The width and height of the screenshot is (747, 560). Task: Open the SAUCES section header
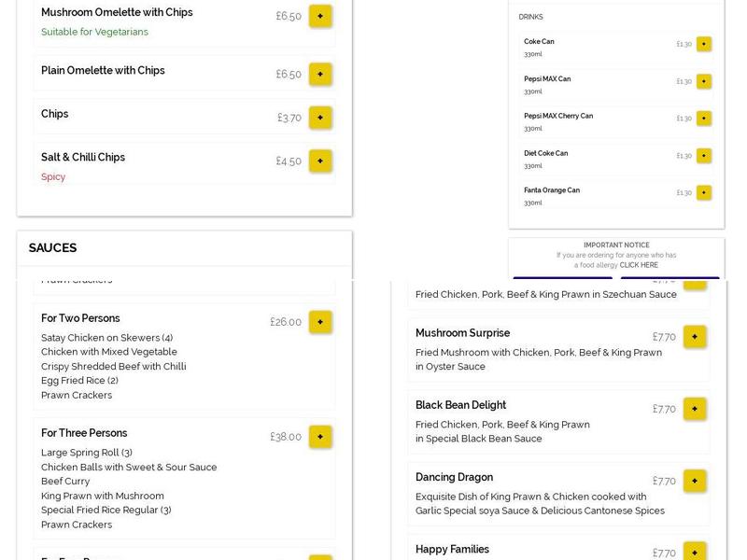point(52,248)
